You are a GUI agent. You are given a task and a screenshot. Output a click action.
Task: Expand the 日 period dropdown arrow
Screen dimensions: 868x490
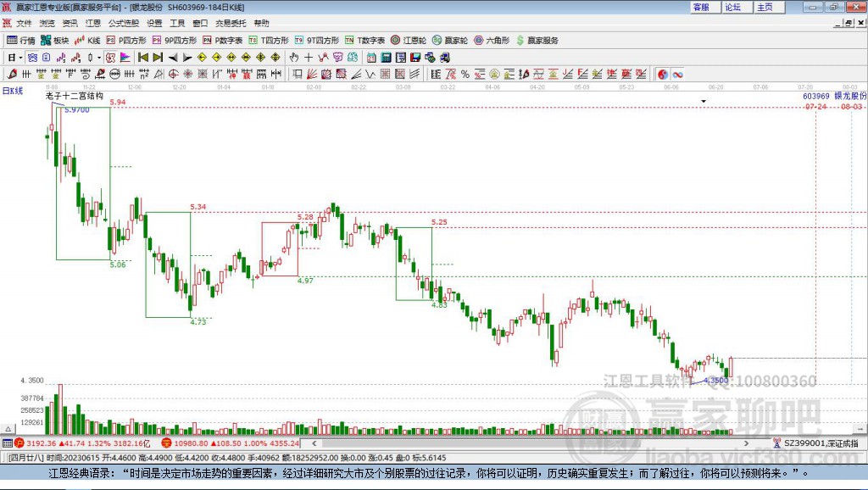[x=20, y=58]
